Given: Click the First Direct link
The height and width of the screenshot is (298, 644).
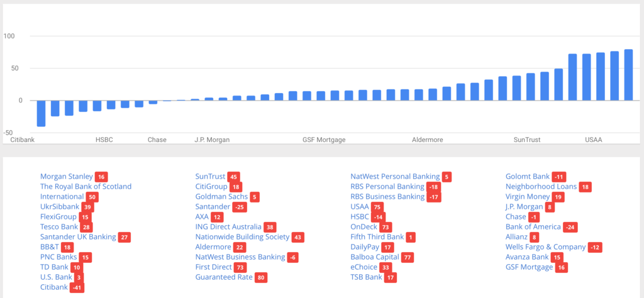Looking at the screenshot, I should [214, 267].
